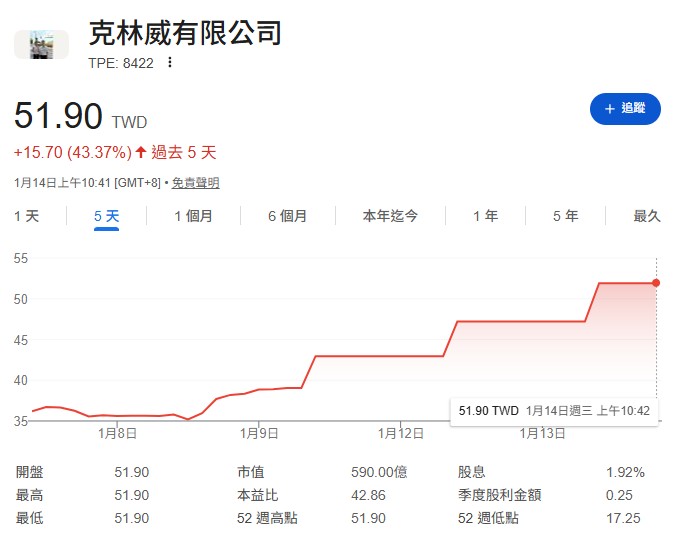
Task: Click the 52 週高點 label
Action: coord(267,518)
